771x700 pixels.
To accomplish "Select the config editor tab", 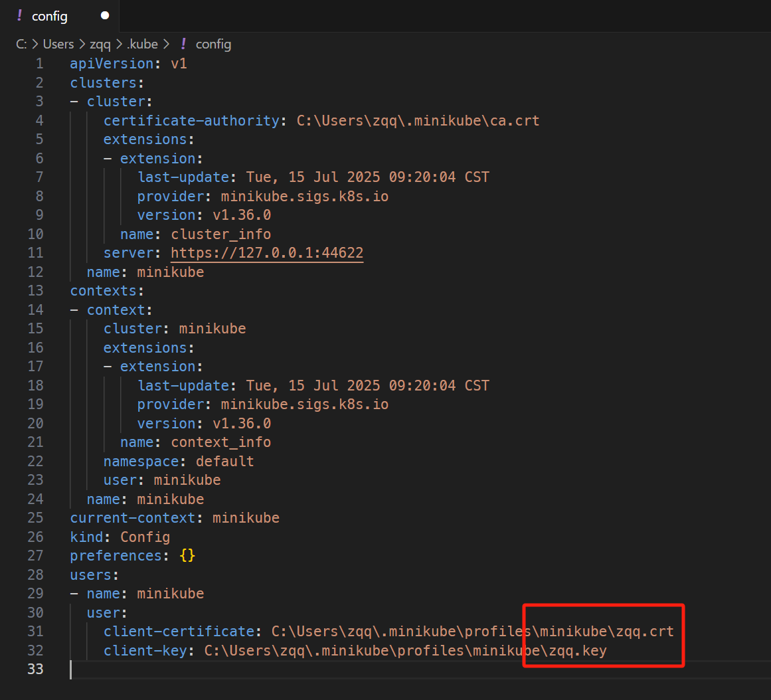I will [x=50, y=16].
